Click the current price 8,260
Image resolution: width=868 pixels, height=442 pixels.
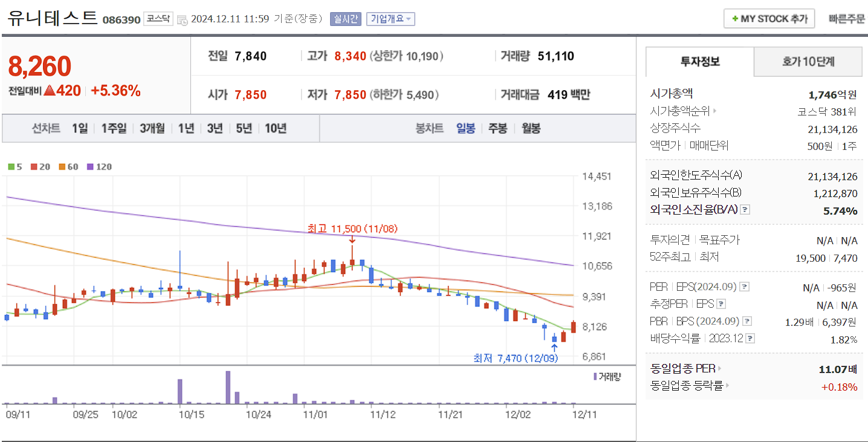pyautogui.click(x=40, y=67)
